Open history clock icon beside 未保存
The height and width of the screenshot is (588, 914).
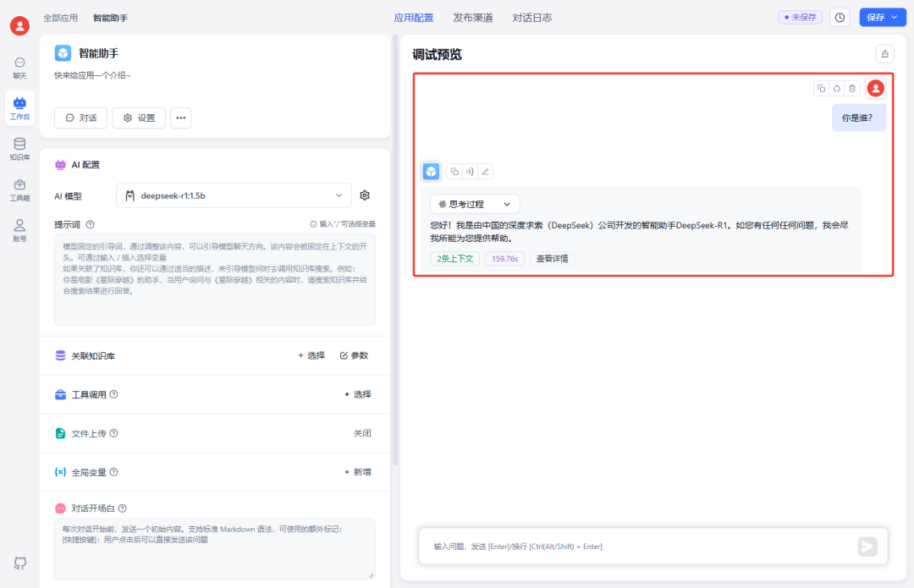pos(840,17)
